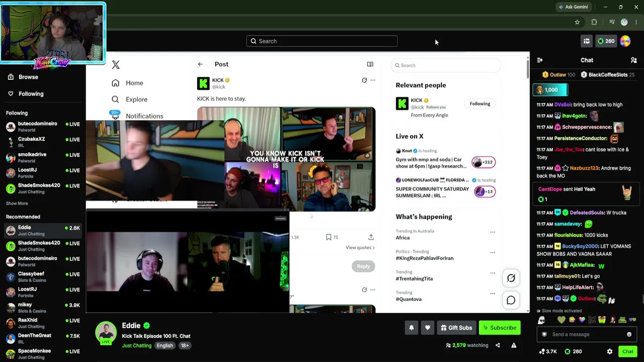Select RaaXhid in Recommended channels
Image resolution: width=644 pixels, height=362 pixels.
tap(43, 323)
